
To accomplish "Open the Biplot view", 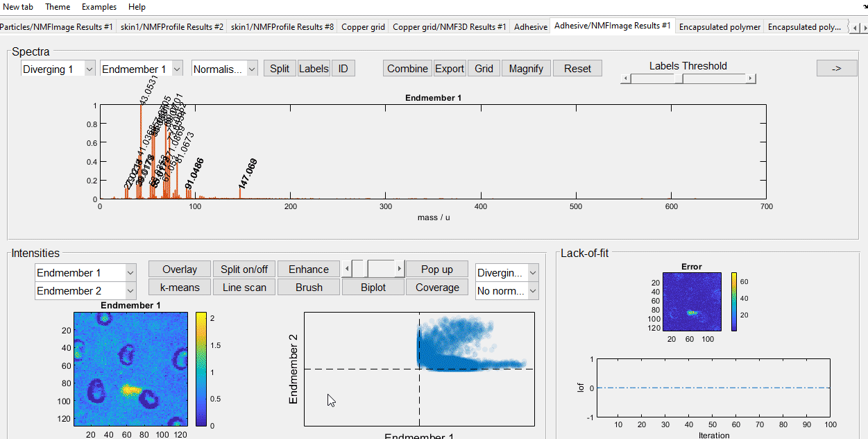I will [x=373, y=288].
